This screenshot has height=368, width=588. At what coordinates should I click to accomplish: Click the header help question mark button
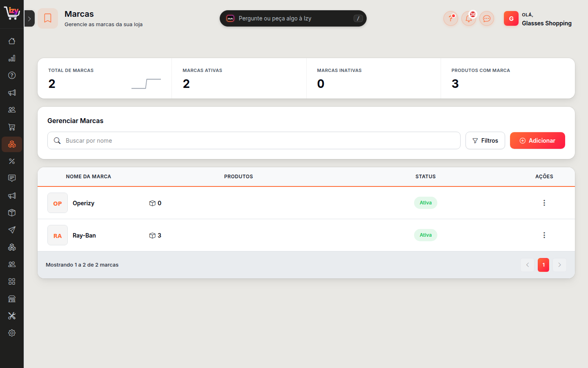coord(451,18)
